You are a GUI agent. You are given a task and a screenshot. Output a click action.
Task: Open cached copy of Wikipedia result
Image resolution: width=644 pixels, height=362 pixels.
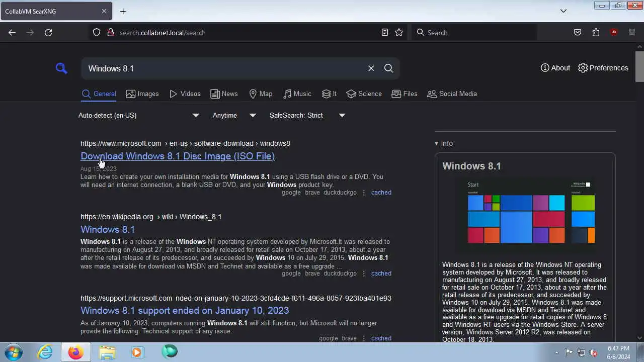tap(381, 274)
